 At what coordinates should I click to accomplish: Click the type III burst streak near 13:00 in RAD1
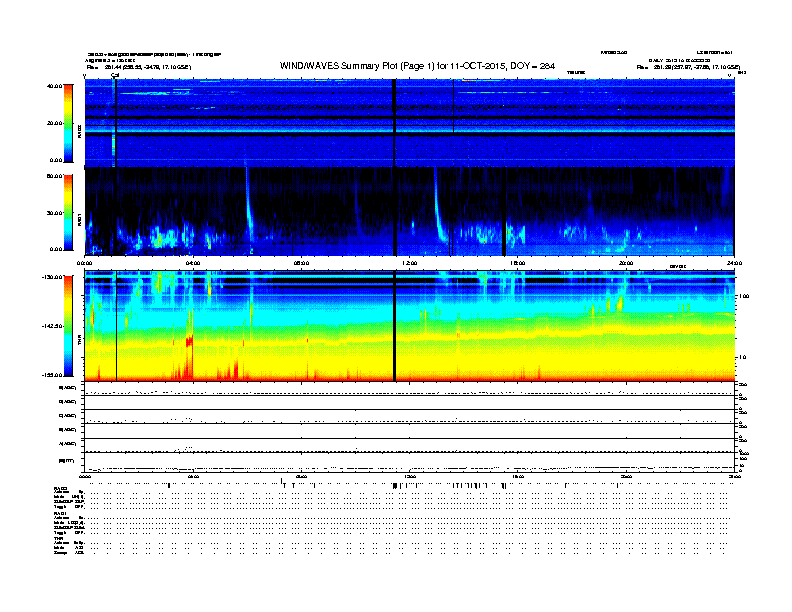[x=438, y=205]
